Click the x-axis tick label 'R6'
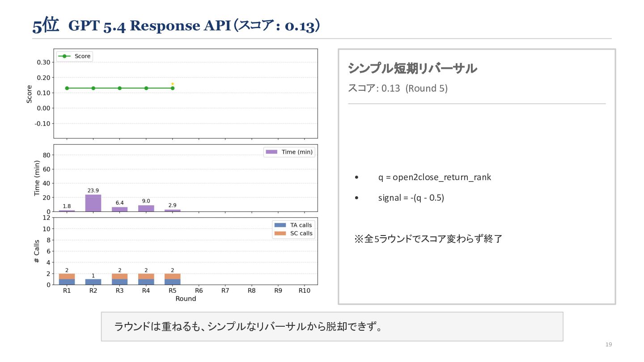Viewport: 644px width, 362px height. (x=199, y=290)
